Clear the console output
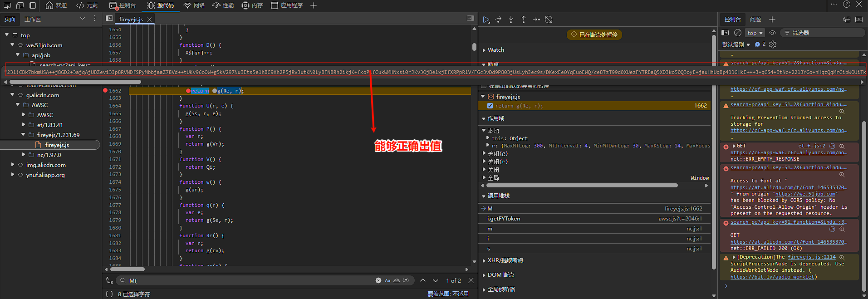The height and width of the screenshot is (299, 868). click(738, 33)
